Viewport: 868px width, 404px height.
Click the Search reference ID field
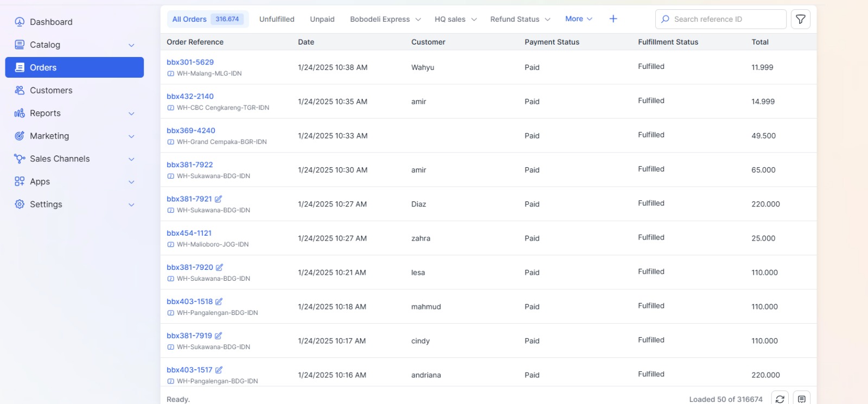tap(721, 19)
